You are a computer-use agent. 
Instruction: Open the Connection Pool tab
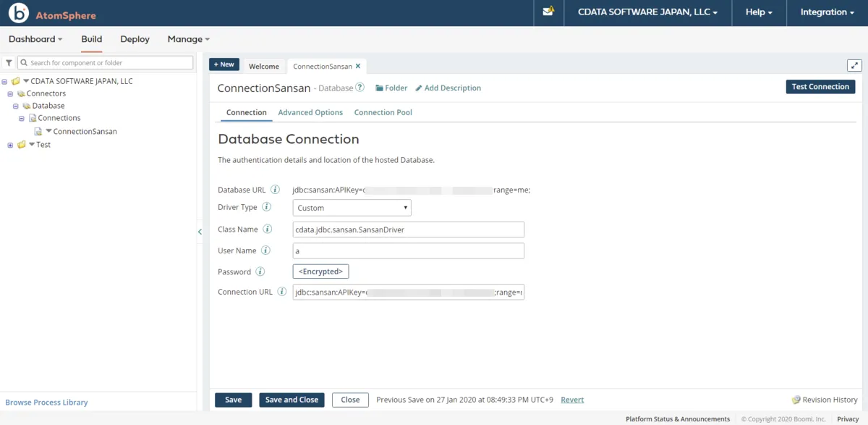(383, 112)
